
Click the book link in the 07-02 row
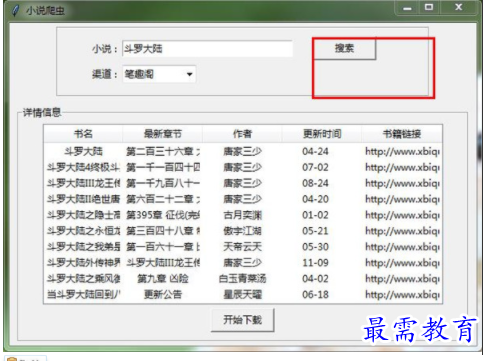tap(402, 168)
